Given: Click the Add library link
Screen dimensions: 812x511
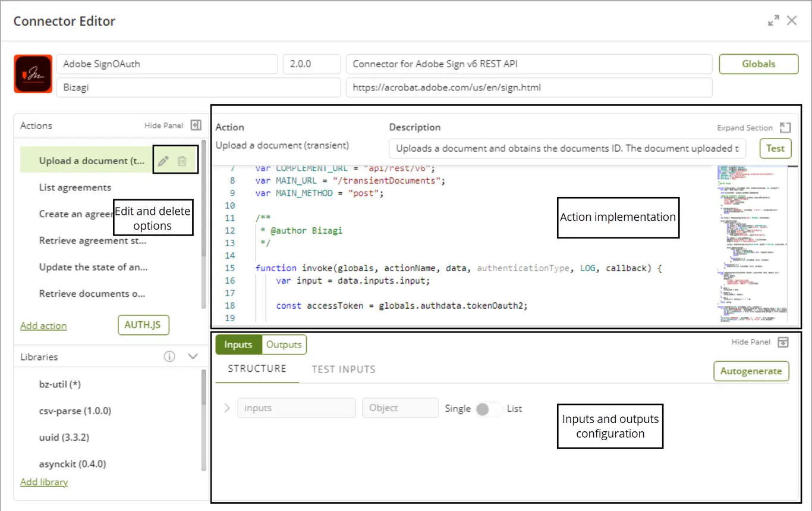Looking at the screenshot, I should pyautogui.click(x=44, y=482).
